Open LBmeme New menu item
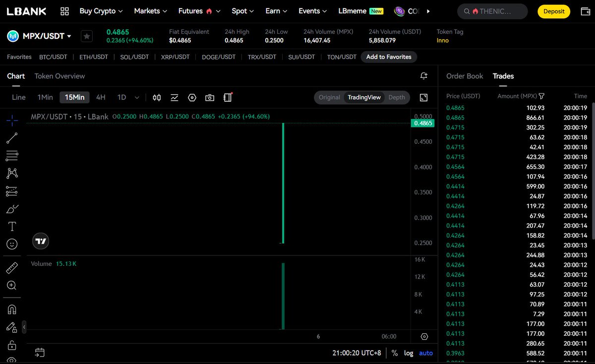This screenshot has height=364, width=595. 360,11
